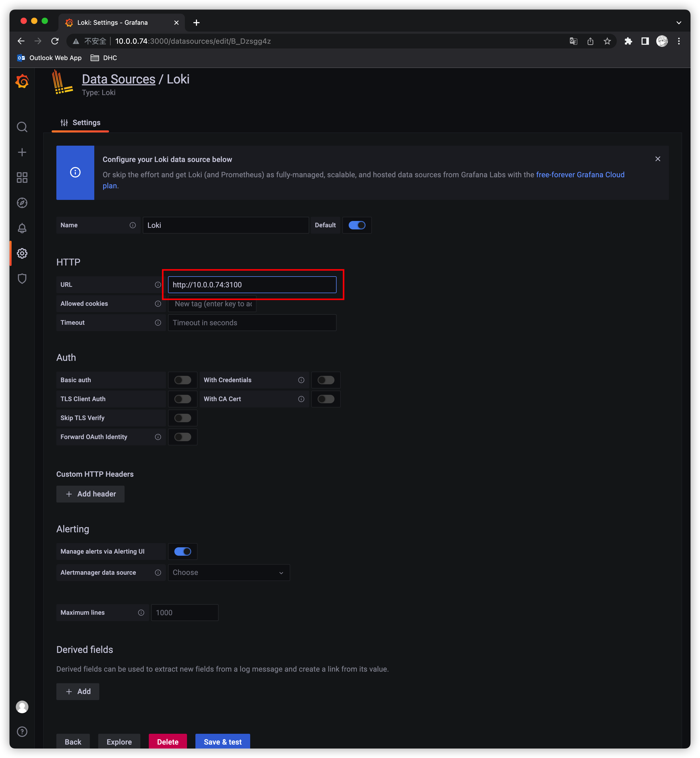Click the Maximum lines input field
Screen dimensions: 700x758
tap(184, 613)
